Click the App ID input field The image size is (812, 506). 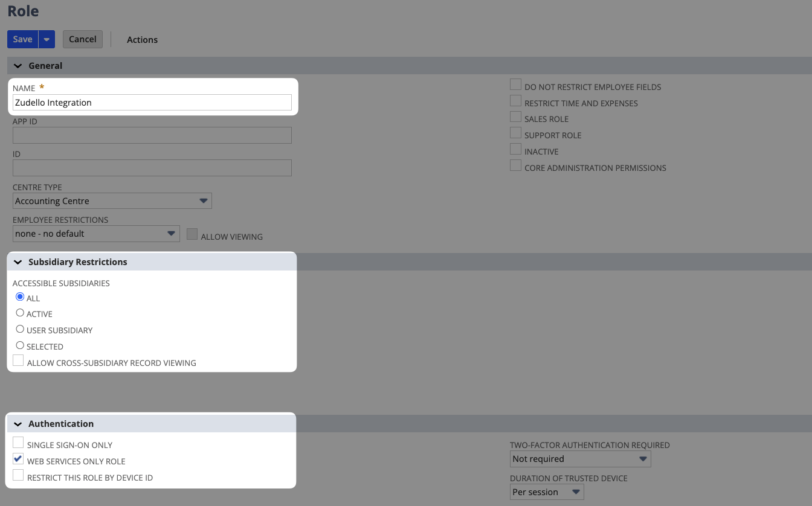(152, 135)
